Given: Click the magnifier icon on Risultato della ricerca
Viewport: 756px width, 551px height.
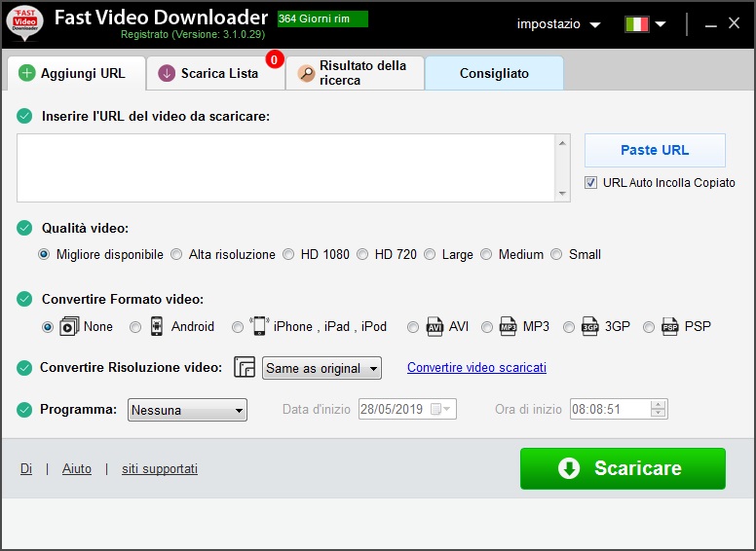Looking at the screenshot, I should (x=306, y=73).
